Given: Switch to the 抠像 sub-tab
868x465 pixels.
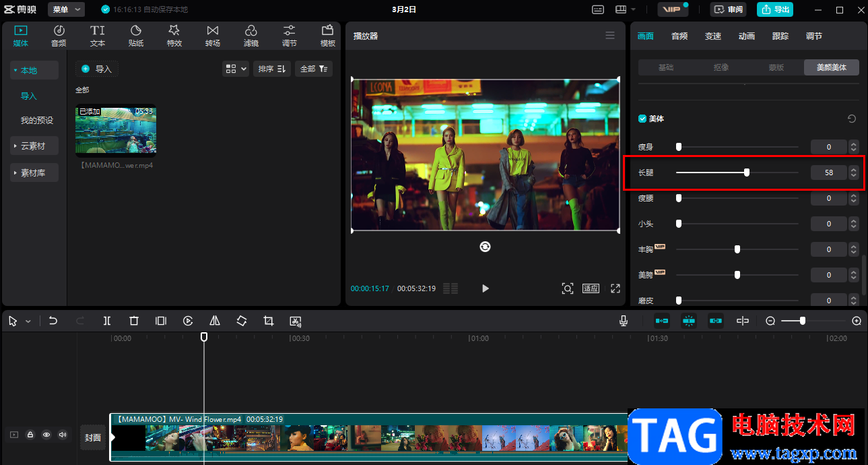Looking at the screenshot, I should pos(721,67).
